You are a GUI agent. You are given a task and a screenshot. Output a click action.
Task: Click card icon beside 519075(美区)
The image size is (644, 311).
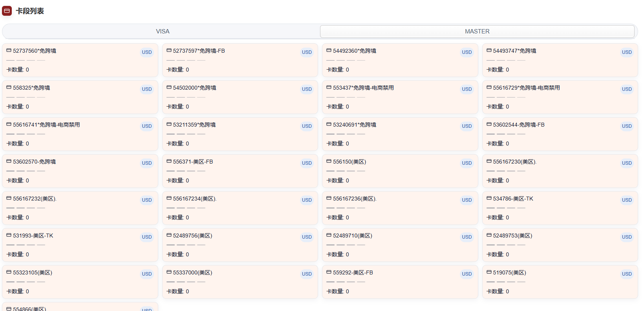[x=489, y=272]
